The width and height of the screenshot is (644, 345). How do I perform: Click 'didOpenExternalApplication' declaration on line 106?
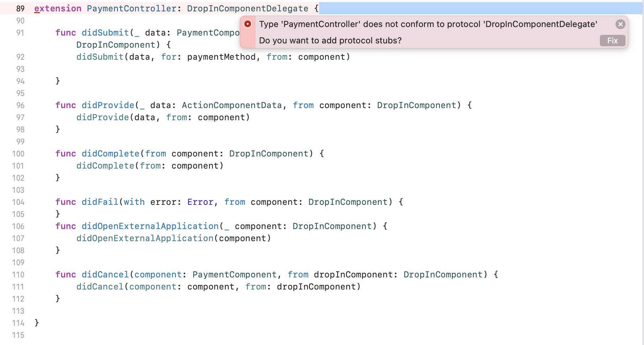pyautogui.click(x=150, y=226)
